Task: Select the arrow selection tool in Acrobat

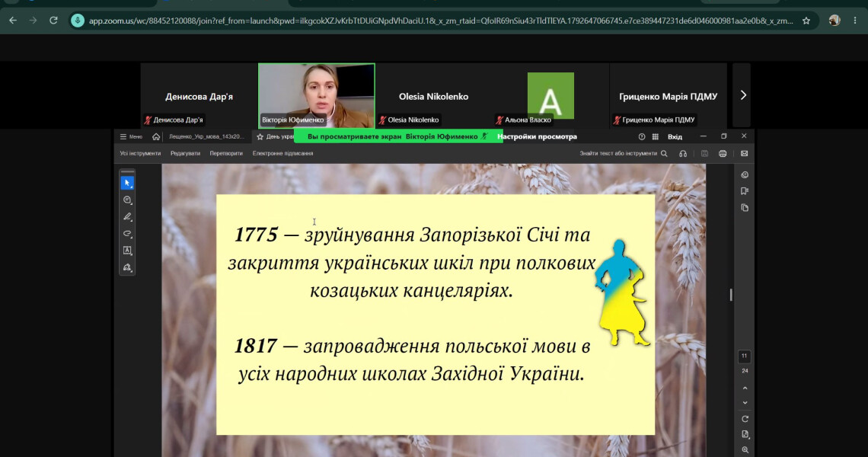Action: 127,183
